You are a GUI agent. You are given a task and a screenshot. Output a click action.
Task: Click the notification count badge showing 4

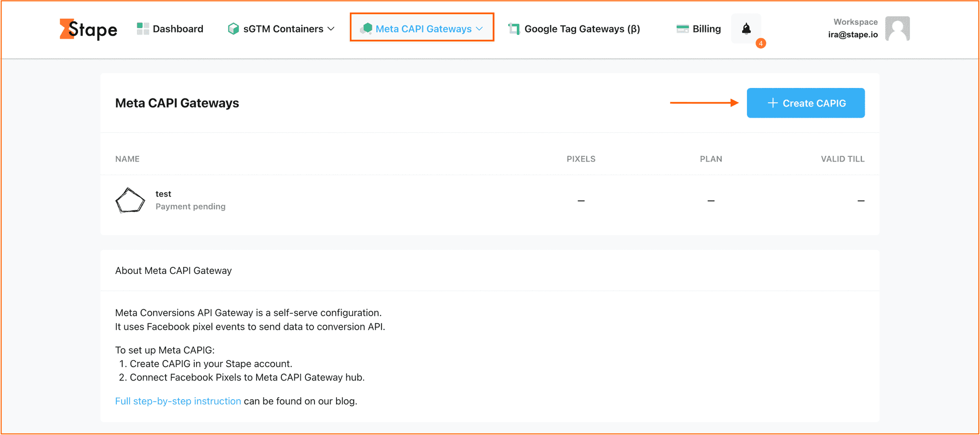(x=761, y=43)
